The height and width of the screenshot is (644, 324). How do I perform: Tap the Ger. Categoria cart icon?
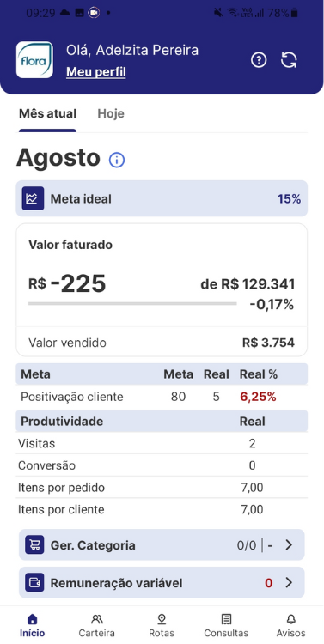34,545
